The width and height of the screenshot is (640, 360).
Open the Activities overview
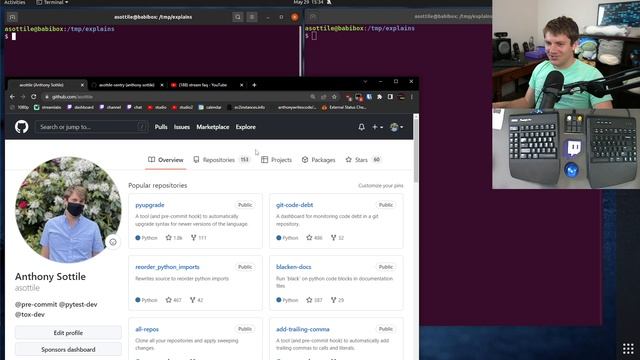tap(14, 2)
